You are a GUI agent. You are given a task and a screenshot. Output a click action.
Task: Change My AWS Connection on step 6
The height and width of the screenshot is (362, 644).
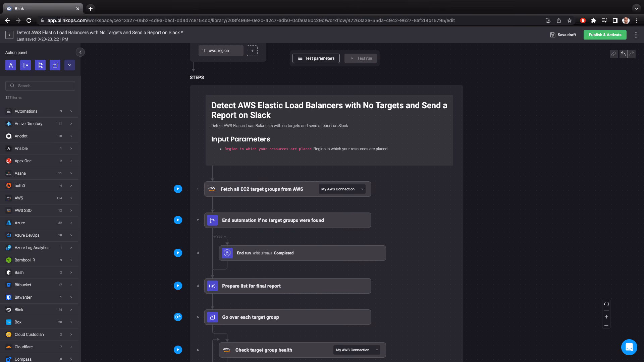point(357,350)
